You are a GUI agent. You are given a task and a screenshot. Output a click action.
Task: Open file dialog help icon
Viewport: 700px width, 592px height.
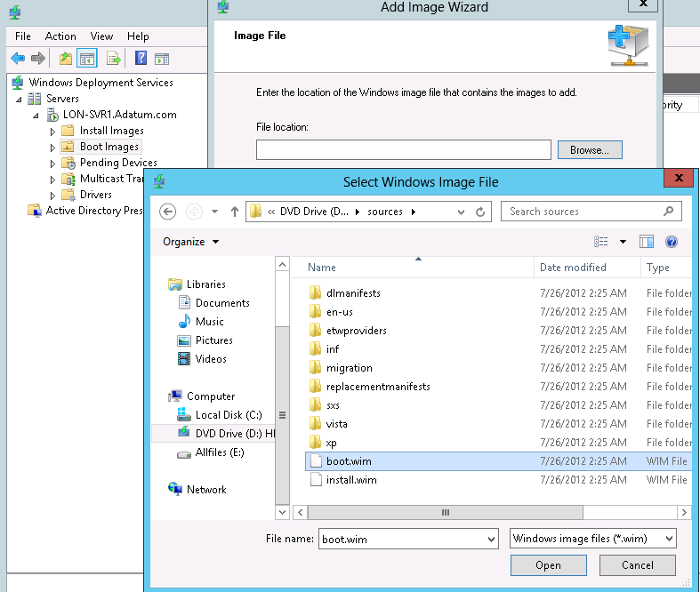(x=672, y=242)
